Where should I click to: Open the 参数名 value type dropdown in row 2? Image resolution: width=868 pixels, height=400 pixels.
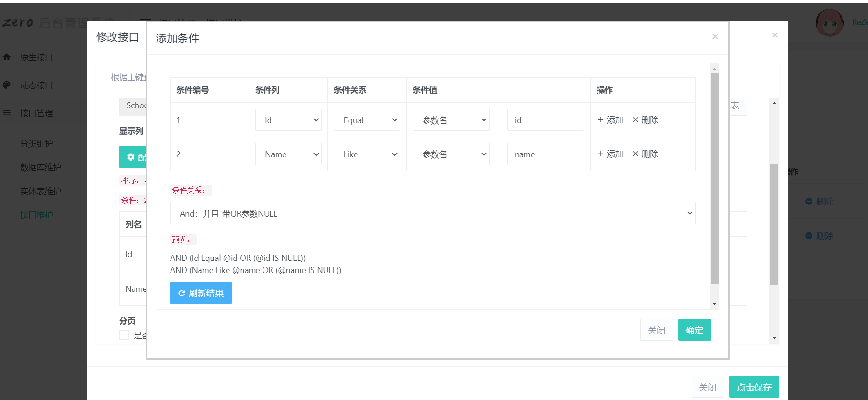pyautogui.click(x=451, y=154)
